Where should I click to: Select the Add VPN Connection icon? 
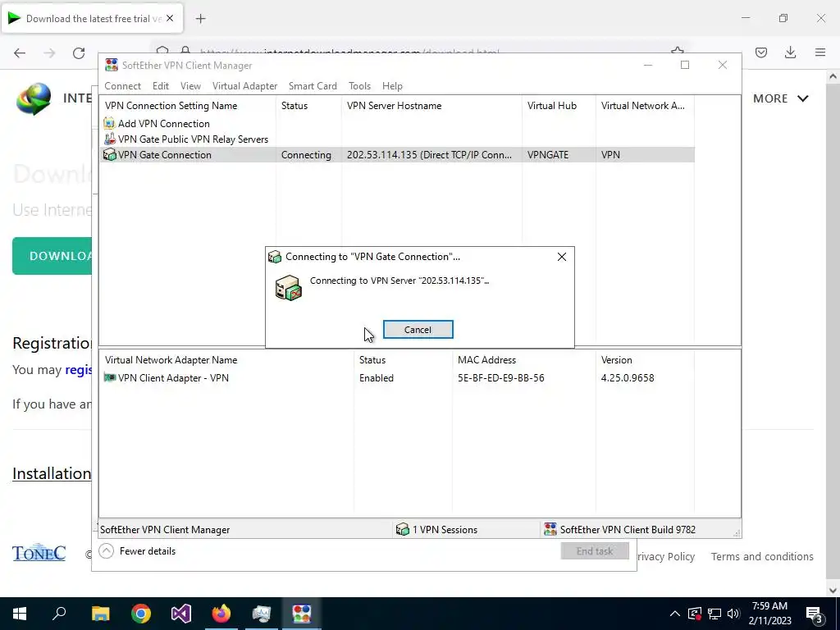pyautogui.click(x=109, y=123)
